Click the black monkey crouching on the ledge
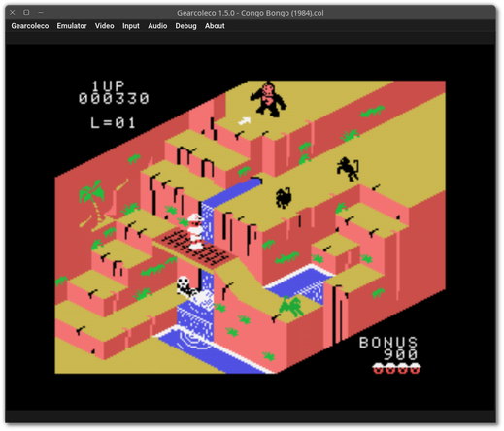 click(284, 198)
